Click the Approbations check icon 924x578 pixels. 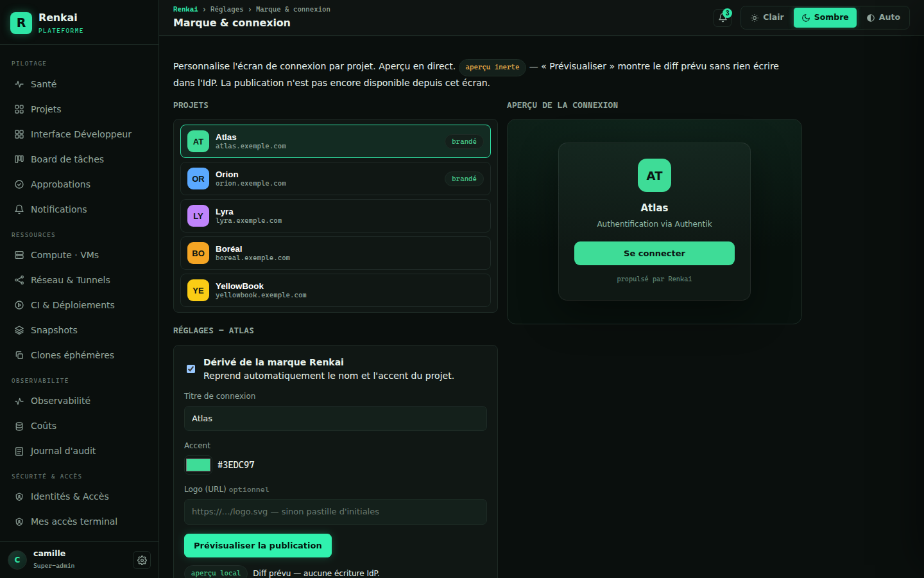click(x=19, y=184)
